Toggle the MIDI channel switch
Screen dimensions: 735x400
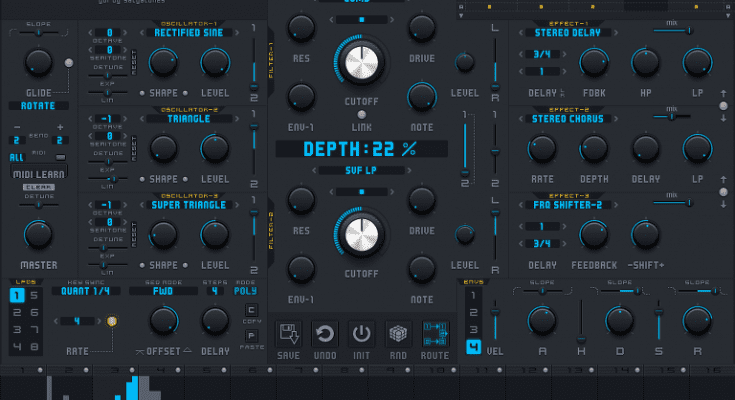coord(61,158)
